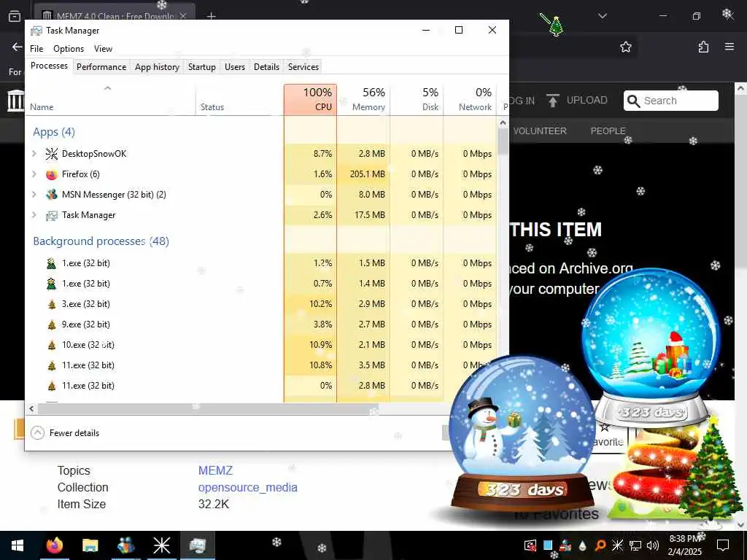Select the 10.exe (32 bit) process row

[x=261, y=345]
